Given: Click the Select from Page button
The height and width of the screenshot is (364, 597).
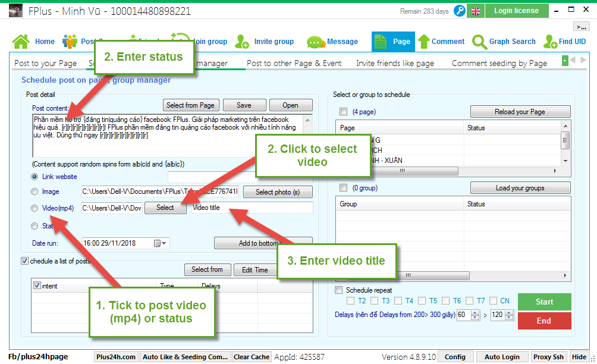Looking at the screenshot, I should pos(190,105).
